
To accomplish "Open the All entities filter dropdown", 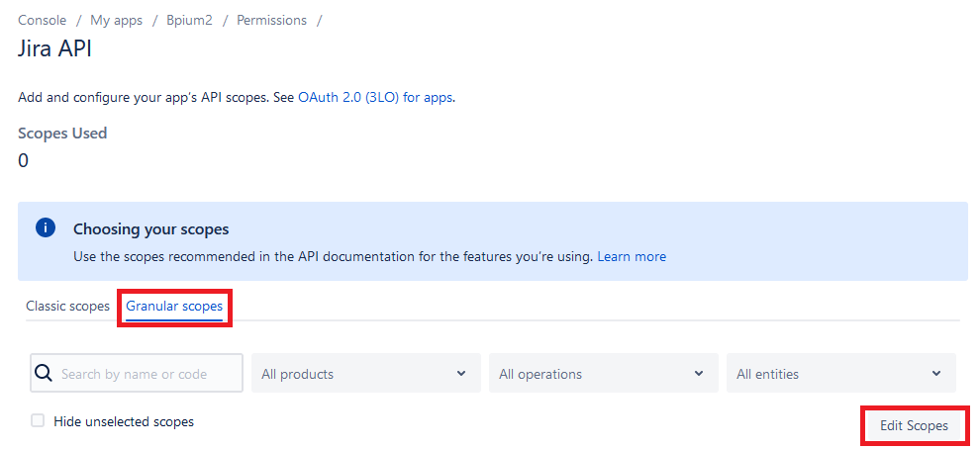I will (841, 374).
